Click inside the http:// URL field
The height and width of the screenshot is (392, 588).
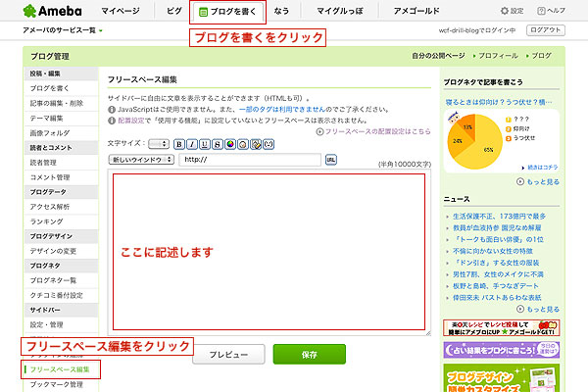coord(250,159)
